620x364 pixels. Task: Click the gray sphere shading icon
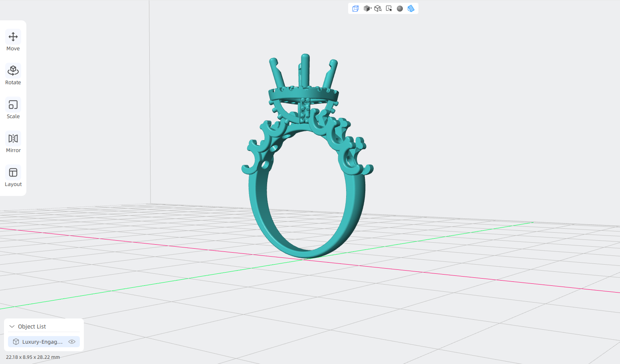[400, 8]
